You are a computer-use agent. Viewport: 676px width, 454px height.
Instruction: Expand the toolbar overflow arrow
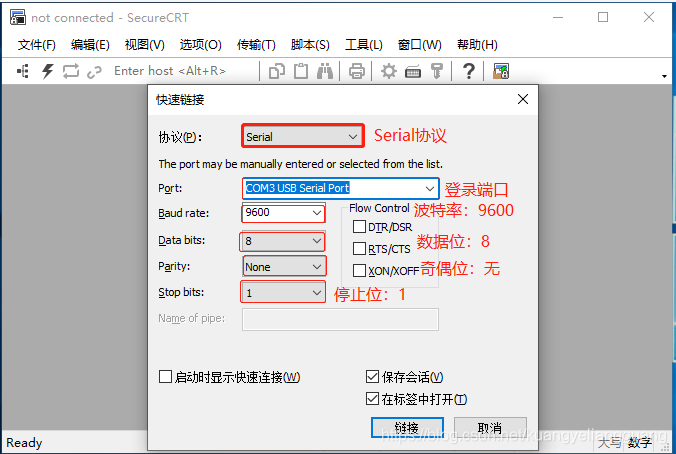tap(664, 76)
